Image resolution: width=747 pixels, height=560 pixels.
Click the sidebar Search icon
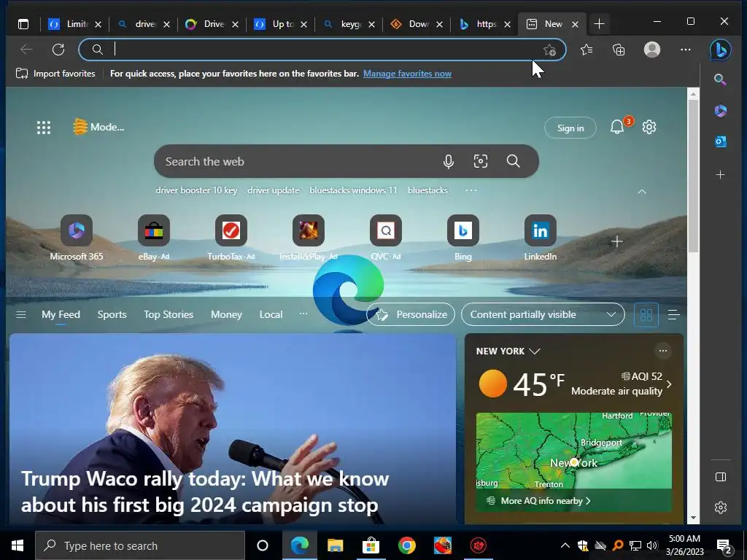[x=720, y=79]
